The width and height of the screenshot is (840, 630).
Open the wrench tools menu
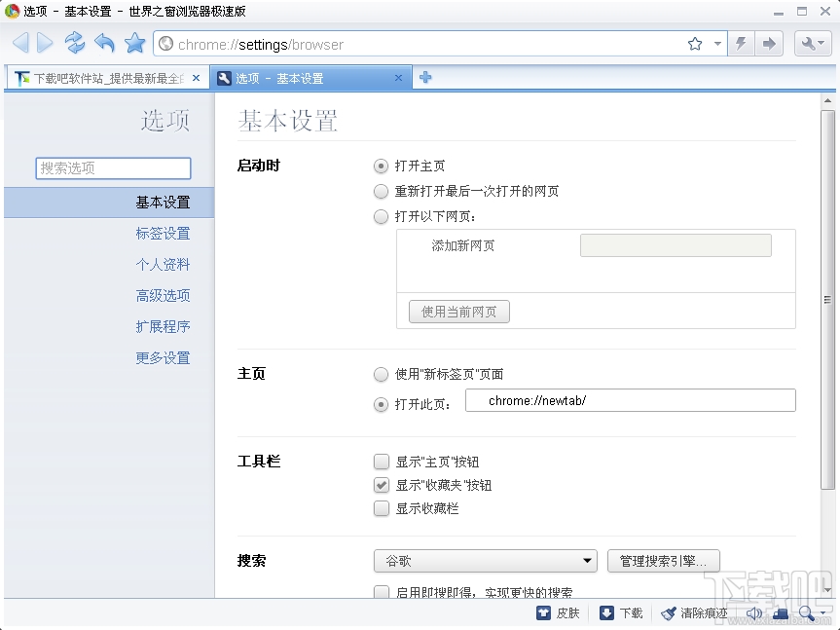tap(812, 44)
